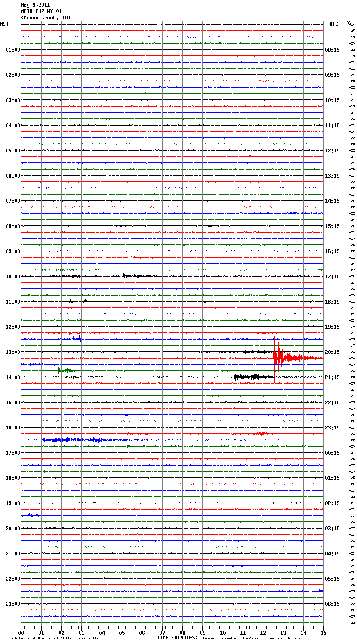Click the 02:15 UTC time label
357x644 pixels.
(x=332, y=503)
